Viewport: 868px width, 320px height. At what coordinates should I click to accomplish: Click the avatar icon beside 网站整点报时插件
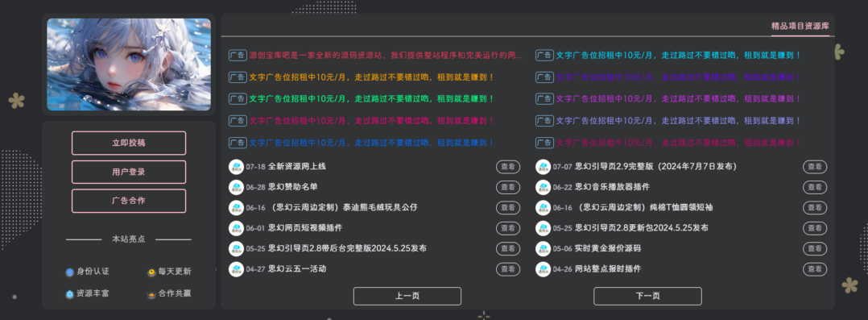[543, 269]
